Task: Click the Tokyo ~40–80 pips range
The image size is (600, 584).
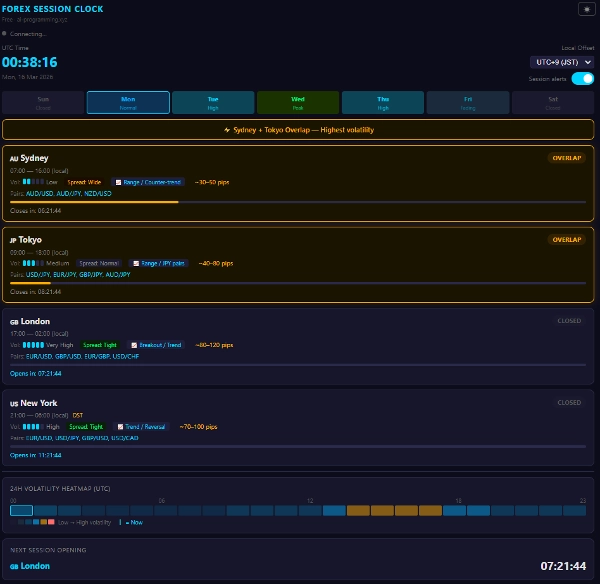Action: click(216, 263)
